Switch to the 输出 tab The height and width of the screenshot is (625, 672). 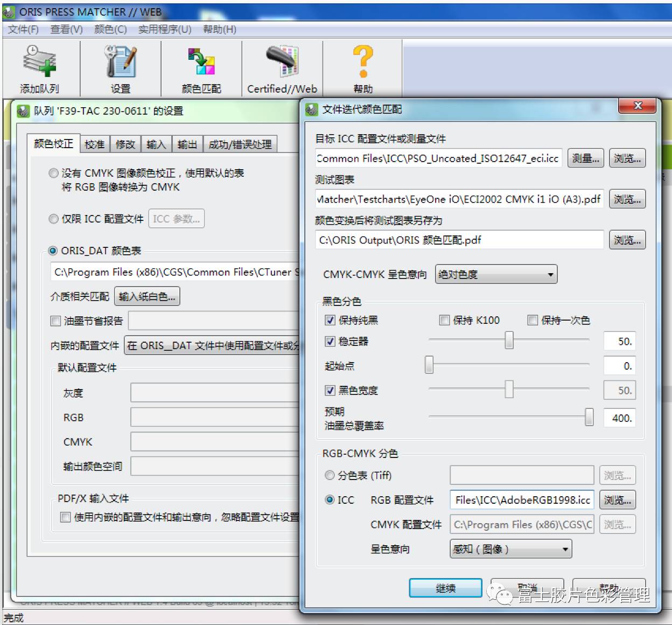[187, 144]
